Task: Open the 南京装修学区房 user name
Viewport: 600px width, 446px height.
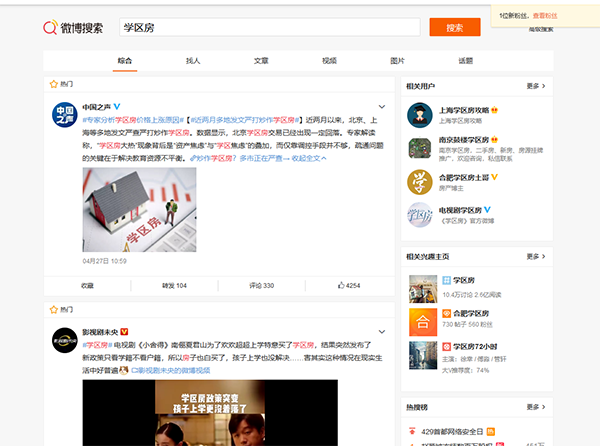Action: (464, 140)
